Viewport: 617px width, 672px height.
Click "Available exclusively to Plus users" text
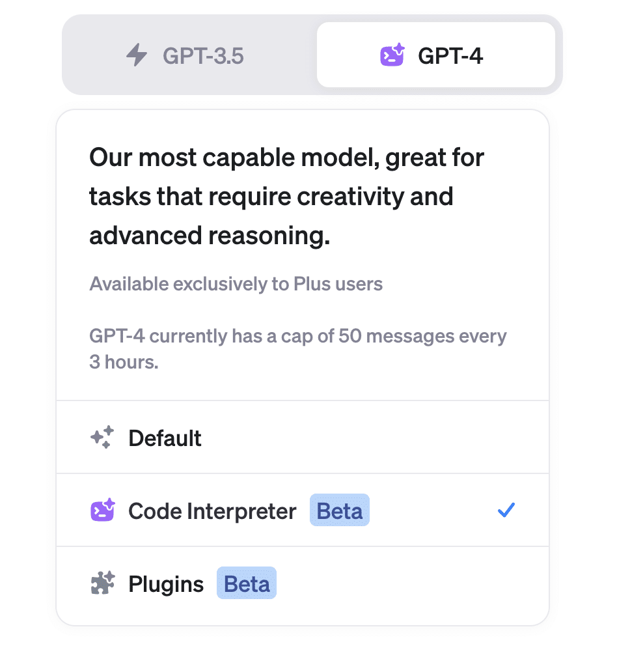click(x=236, y=284)
